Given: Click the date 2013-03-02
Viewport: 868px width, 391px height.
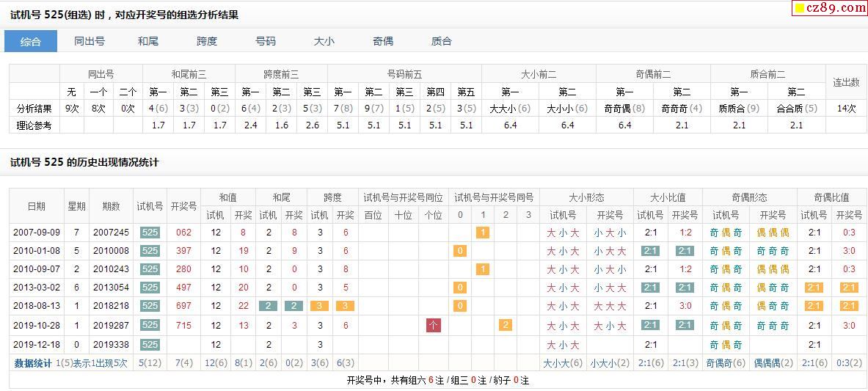Looking at the screenshot, I should [35, 288].
